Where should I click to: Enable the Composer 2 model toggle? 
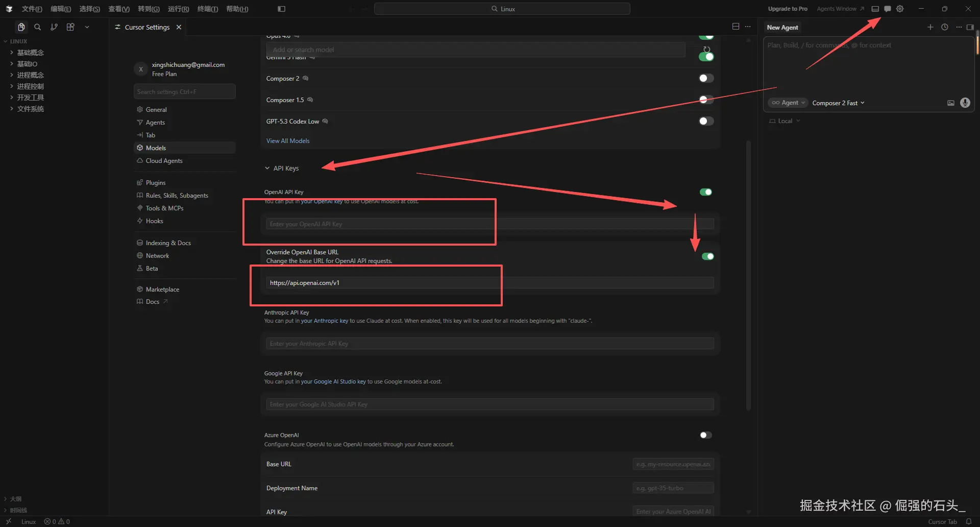click(x=706, y=78)
